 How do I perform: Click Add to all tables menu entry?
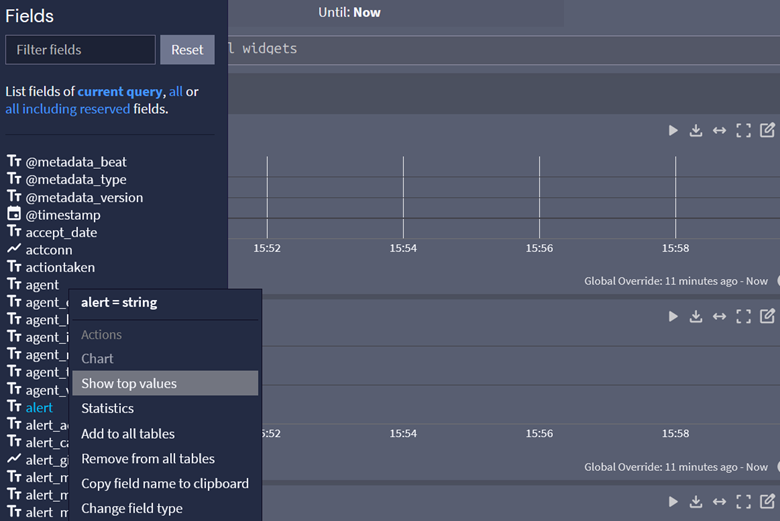tap(128, 434)
